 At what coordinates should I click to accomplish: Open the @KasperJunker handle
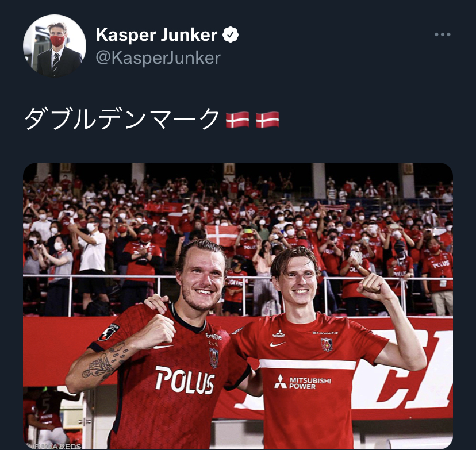tap(158, 58)
